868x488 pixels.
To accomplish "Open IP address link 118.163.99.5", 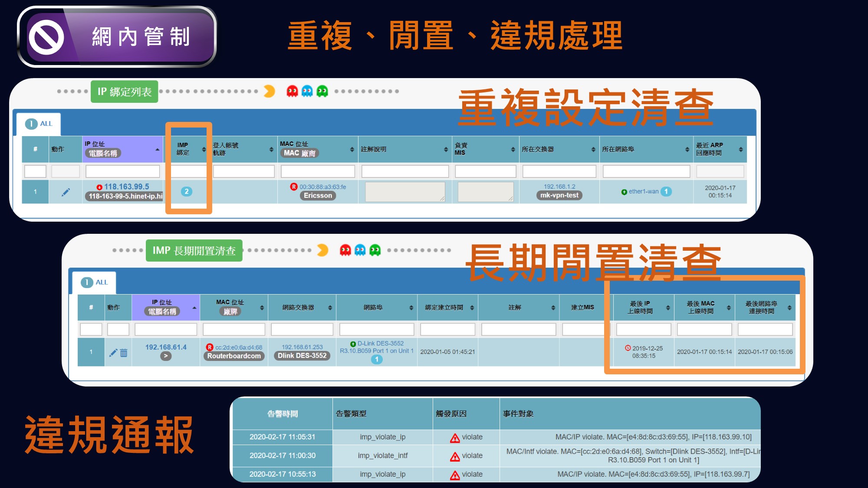I will tap(126, 187).
